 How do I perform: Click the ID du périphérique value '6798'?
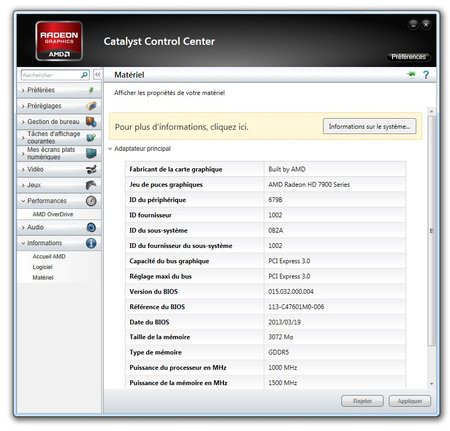275,200
